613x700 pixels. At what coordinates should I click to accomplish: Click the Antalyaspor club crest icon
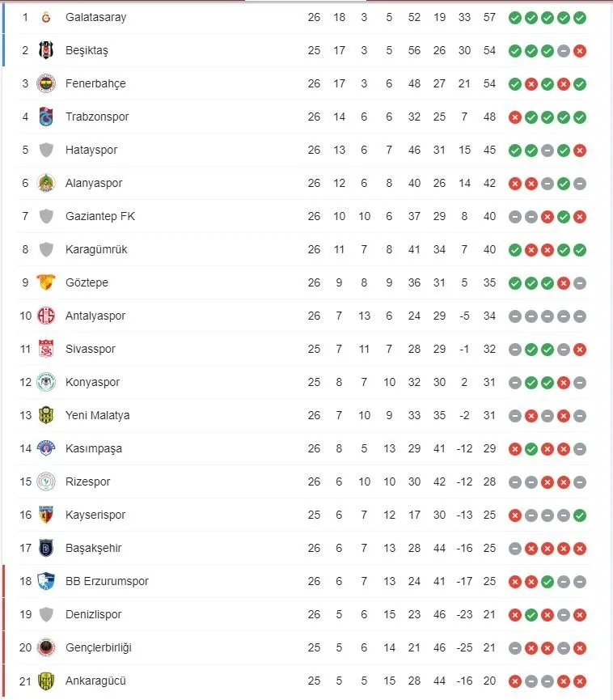[x=46, y=316]
